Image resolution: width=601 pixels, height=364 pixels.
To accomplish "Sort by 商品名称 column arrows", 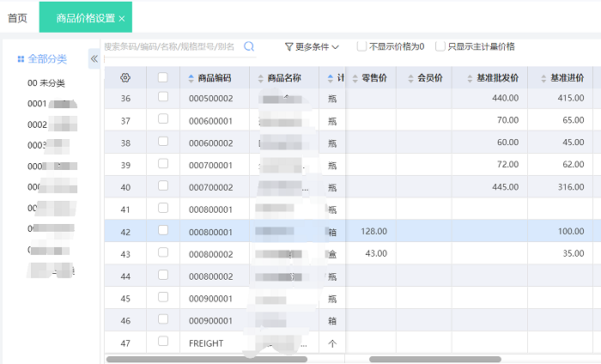I will 261,78.
